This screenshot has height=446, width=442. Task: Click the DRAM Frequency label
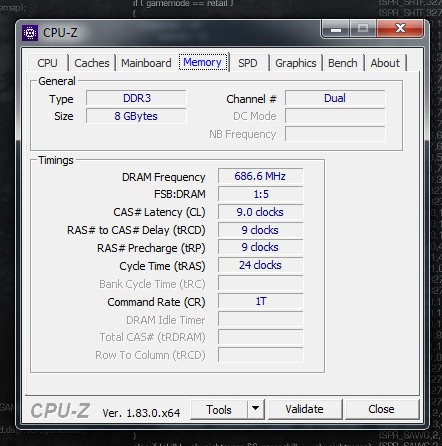[x=164, y=177]
